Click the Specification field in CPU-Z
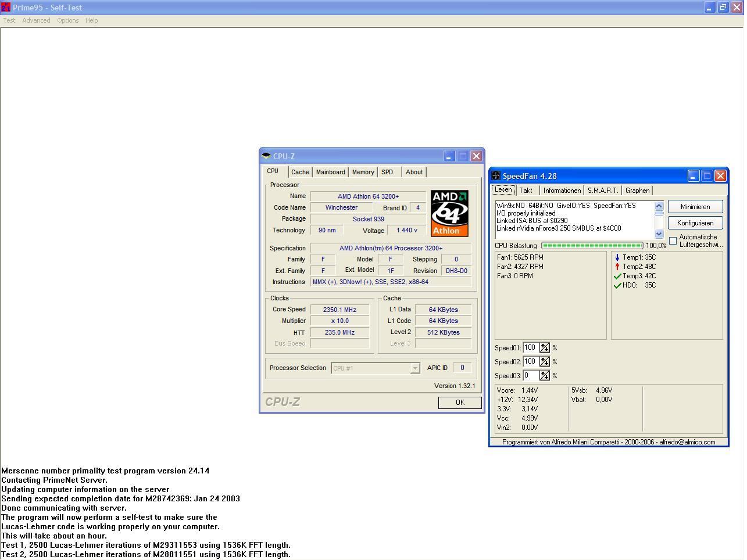Screen dimensions: 747x560 click(x=391, y=248)
